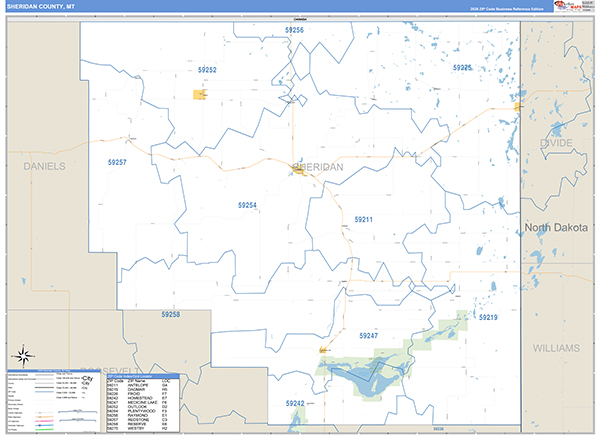
Task: Select the 59219 ZIP label on the map
Action: [488, 317]
